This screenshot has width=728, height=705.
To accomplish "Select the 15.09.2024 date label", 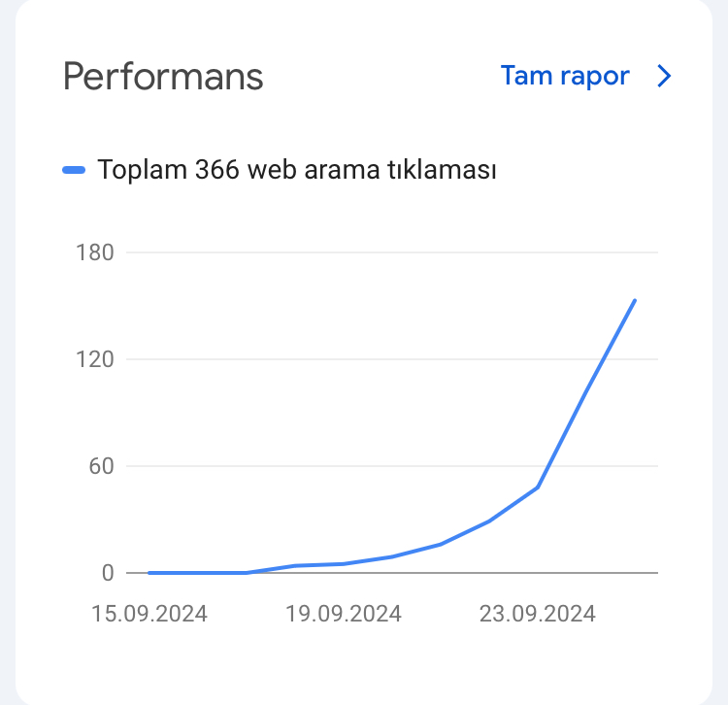I will point(149,614).
